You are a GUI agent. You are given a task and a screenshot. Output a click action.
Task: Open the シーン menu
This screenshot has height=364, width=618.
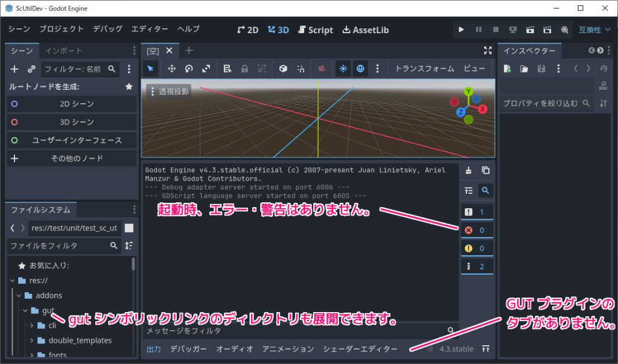coord(19,29)
